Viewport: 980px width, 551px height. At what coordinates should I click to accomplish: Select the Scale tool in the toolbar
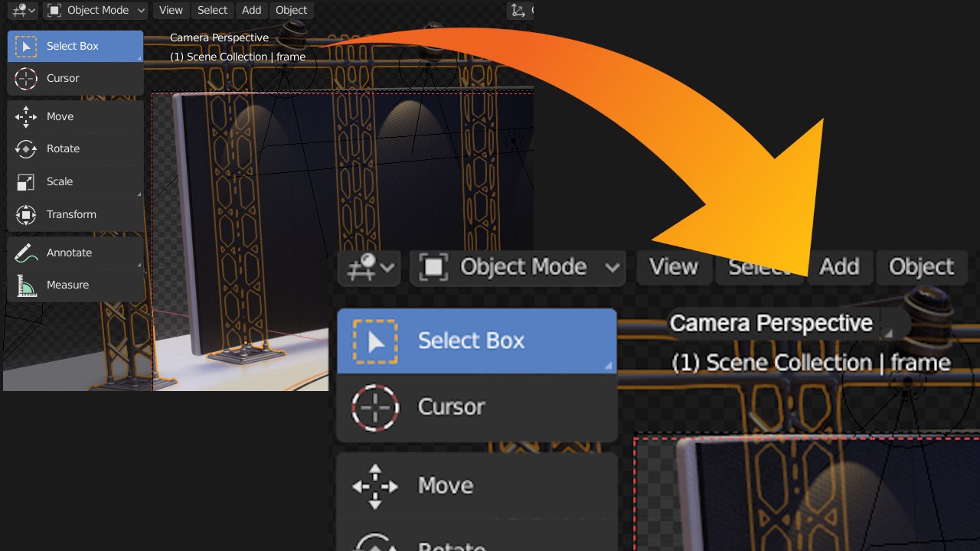[75, 181]
